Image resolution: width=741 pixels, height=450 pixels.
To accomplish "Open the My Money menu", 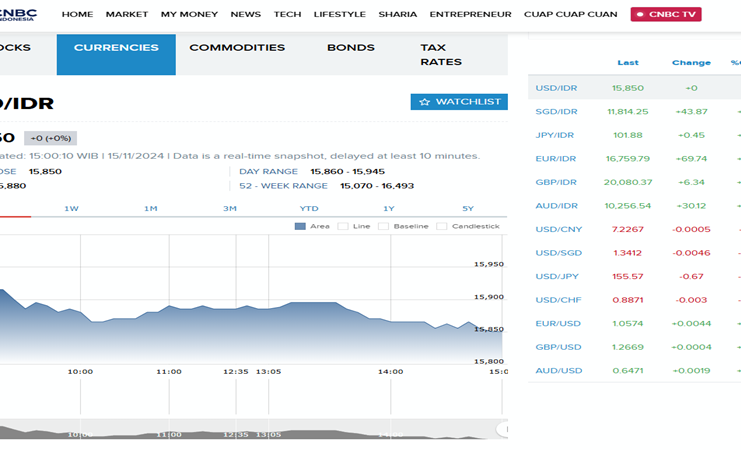I will click(189, 15).
